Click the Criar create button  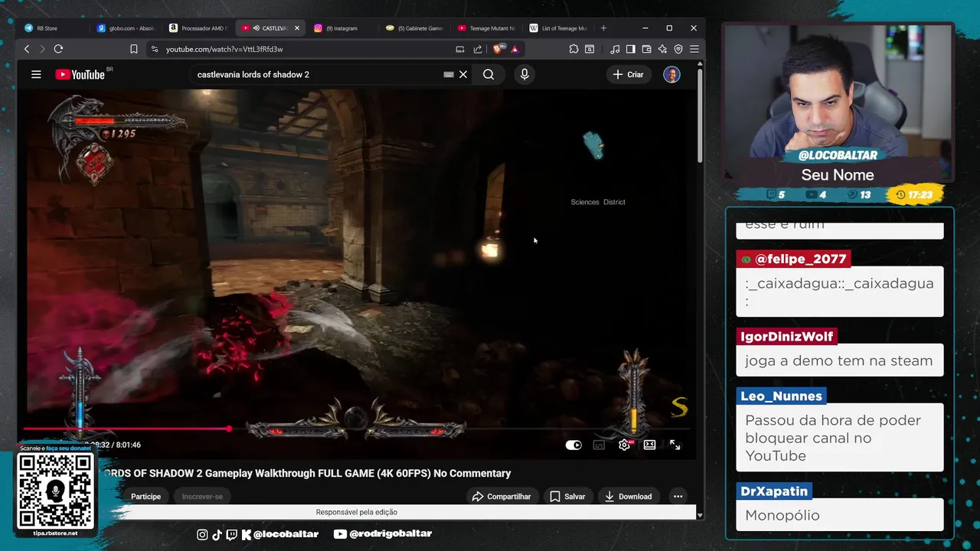tap(629, 74)
